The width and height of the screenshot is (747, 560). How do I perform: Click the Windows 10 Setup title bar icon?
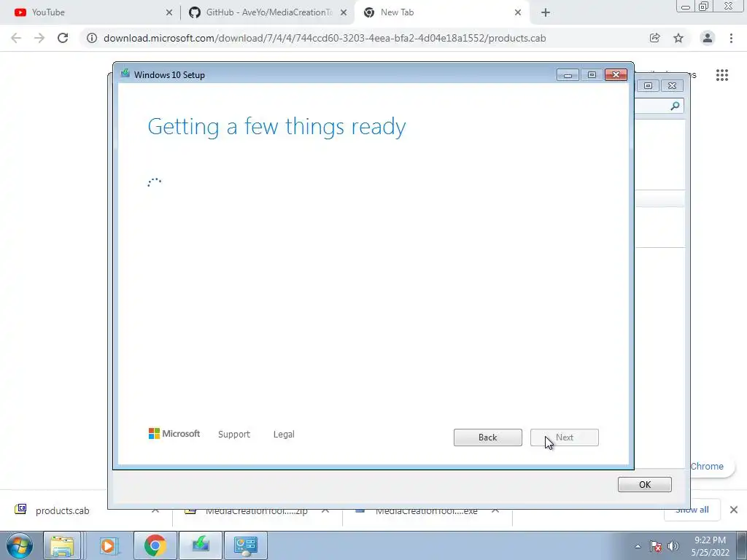pos(125,74)
